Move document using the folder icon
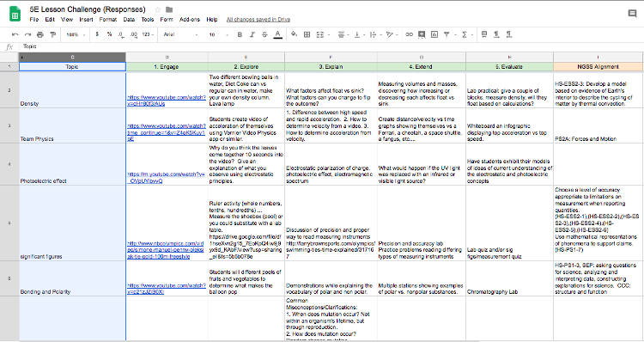 [169, 9]
